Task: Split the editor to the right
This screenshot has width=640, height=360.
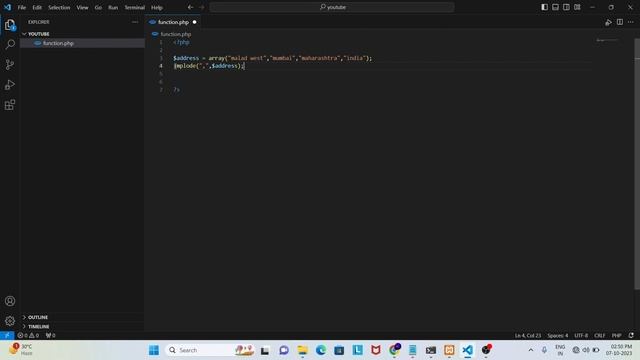Action: point(620,22)
